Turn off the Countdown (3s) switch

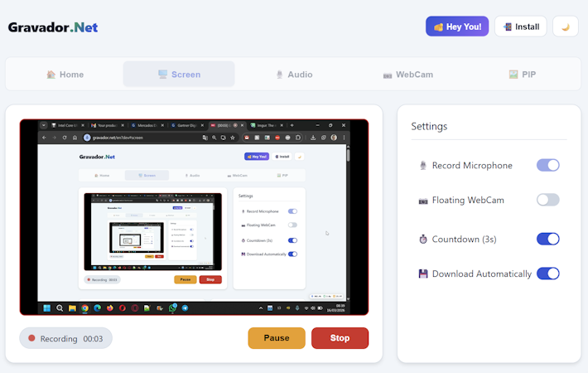pos(548,239)
